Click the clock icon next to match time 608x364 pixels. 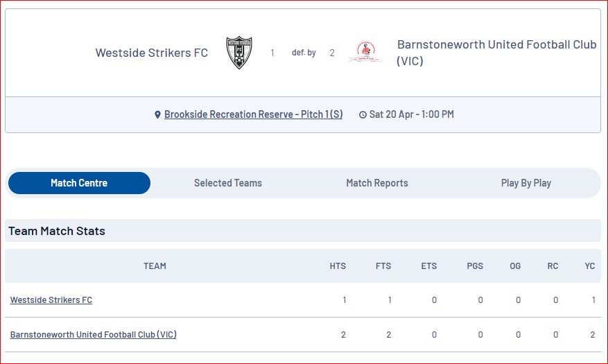click(363, 114)
